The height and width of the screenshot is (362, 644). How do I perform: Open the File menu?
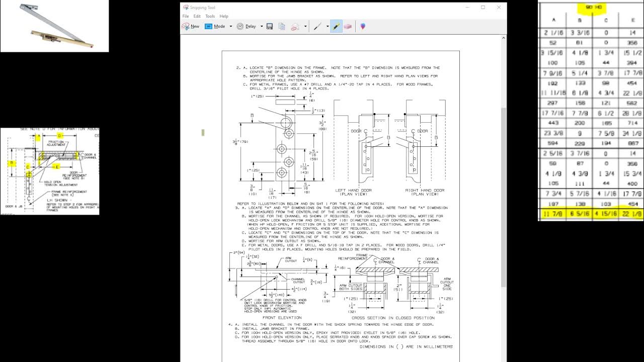coord(186,16)
